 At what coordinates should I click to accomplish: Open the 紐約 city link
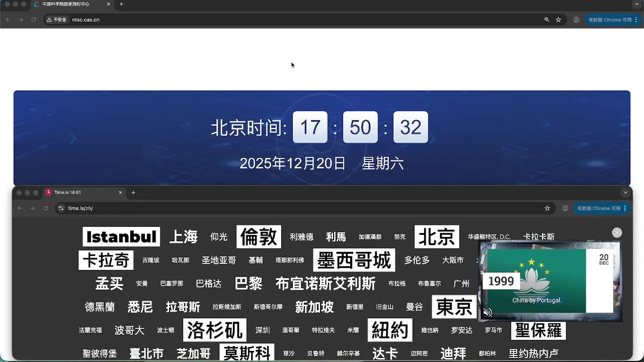[390, 330]
